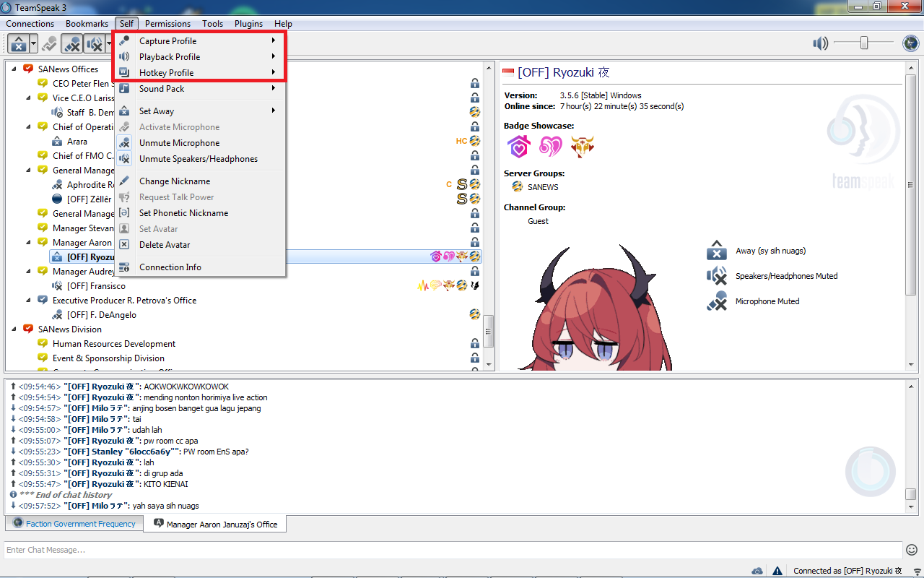Click the yellow waveform badge on Fransisco's row
The image size is (924, 578).
pyautogui.click(x=423, y=286)
